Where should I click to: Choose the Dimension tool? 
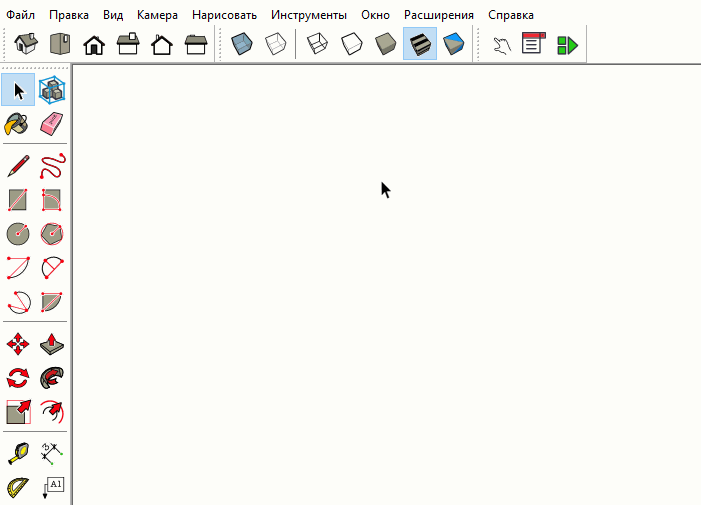pos(52,453)
